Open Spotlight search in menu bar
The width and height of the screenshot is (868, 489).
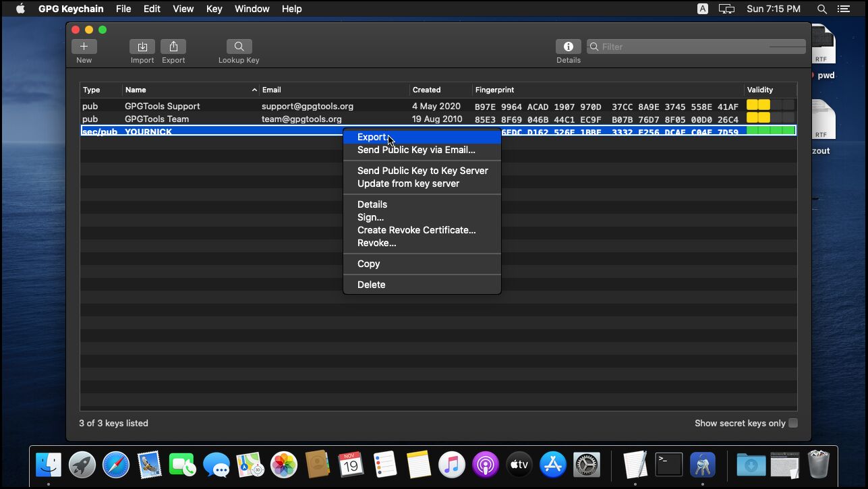(821, 9)
